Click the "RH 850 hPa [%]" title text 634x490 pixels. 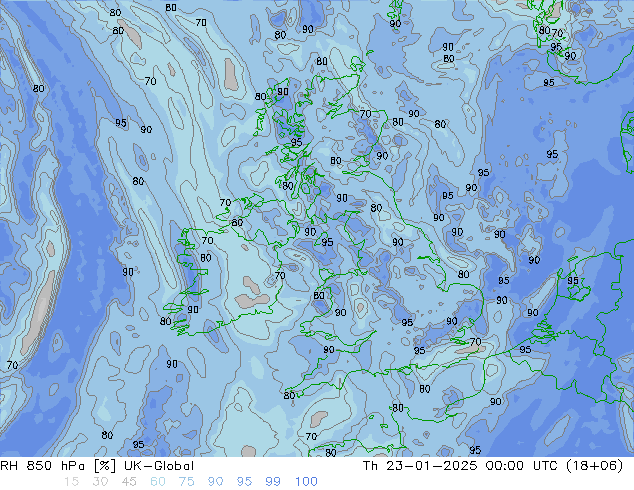pos(58,466)
